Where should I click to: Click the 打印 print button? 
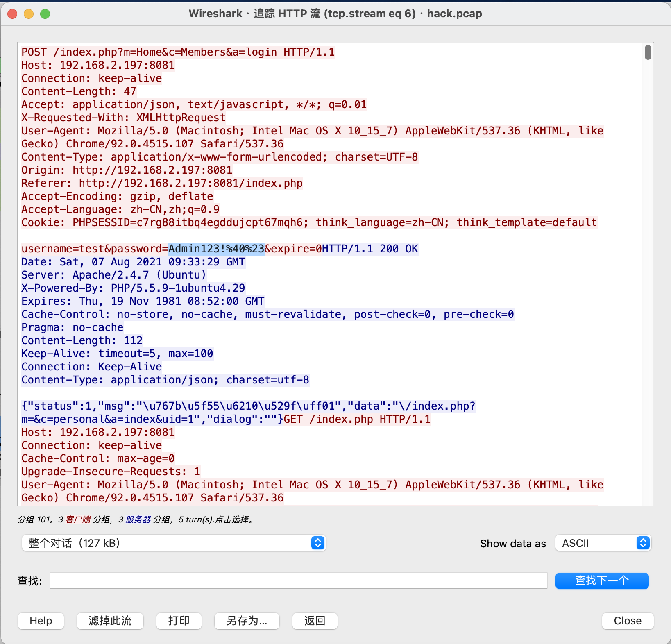pos(179,621)
